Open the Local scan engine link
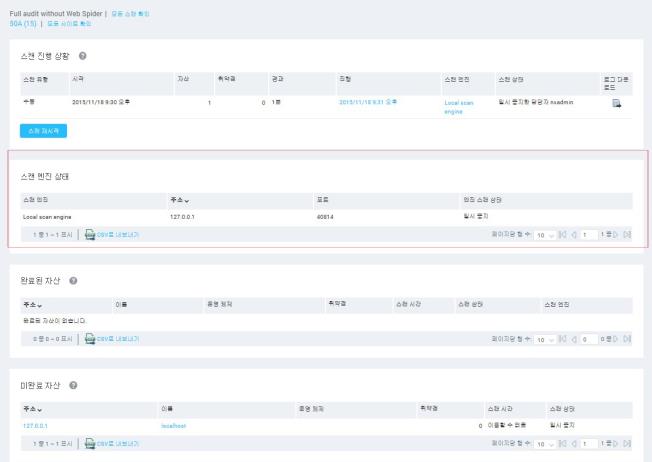Image resolution: width=652 pixels, height=462 pixels. 459,107
